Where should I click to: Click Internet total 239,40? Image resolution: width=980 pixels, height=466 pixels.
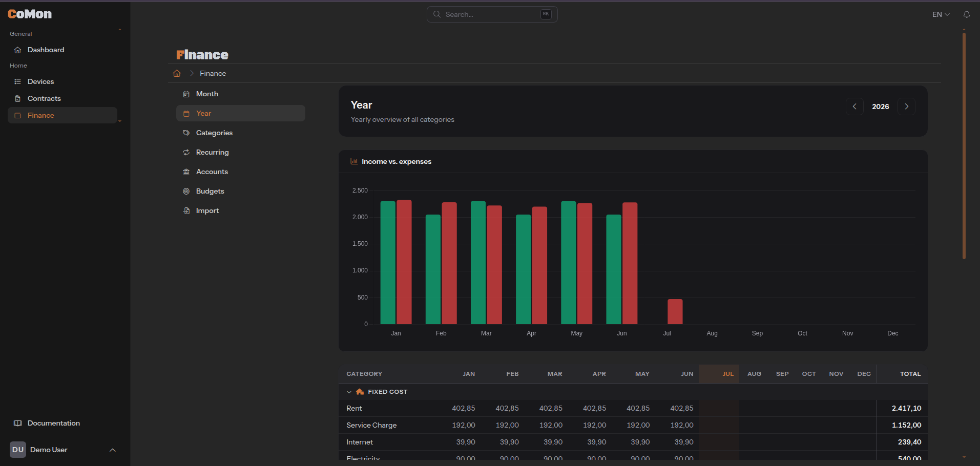909,442
